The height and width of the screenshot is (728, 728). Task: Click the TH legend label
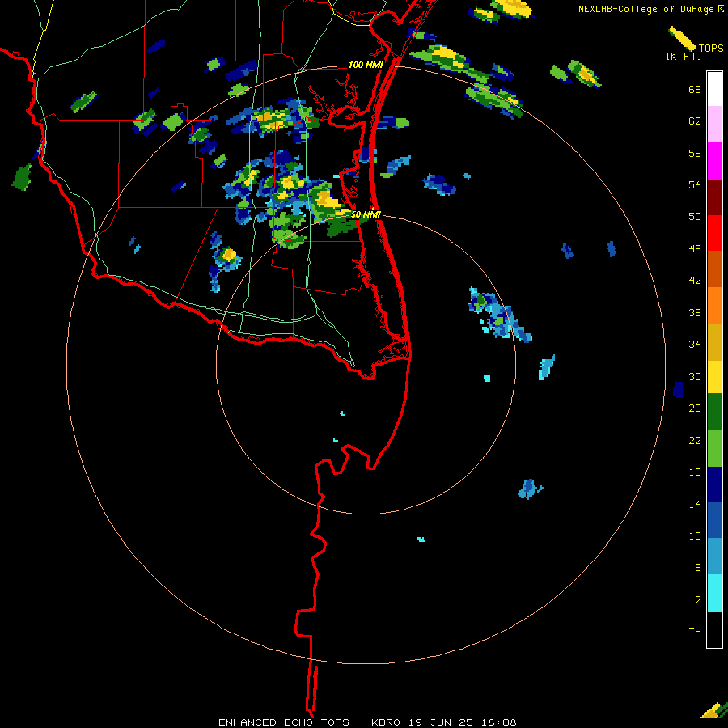pos(695,632)
